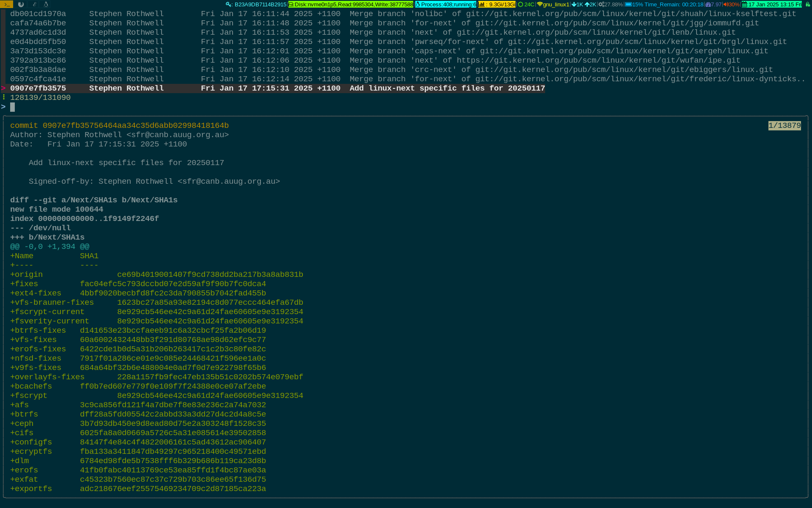
Task: Open the Firefox workspace icon
Action: coord(21,4)
